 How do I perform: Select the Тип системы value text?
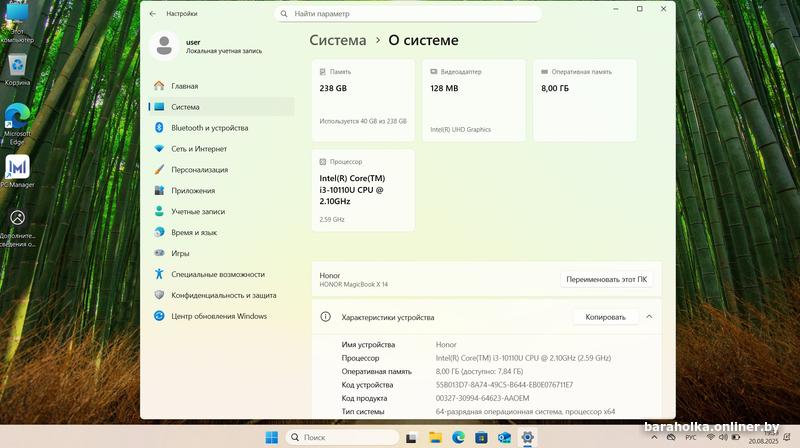[x=525, y=411]
